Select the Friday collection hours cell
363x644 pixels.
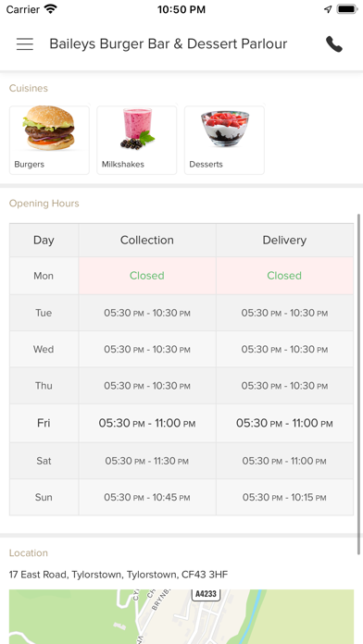[x=147, y=424]
